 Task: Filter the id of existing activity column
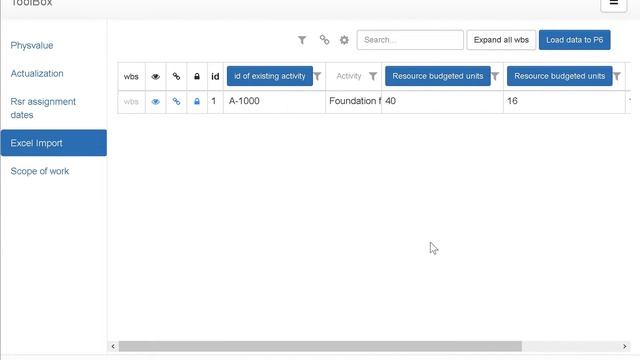317,76
